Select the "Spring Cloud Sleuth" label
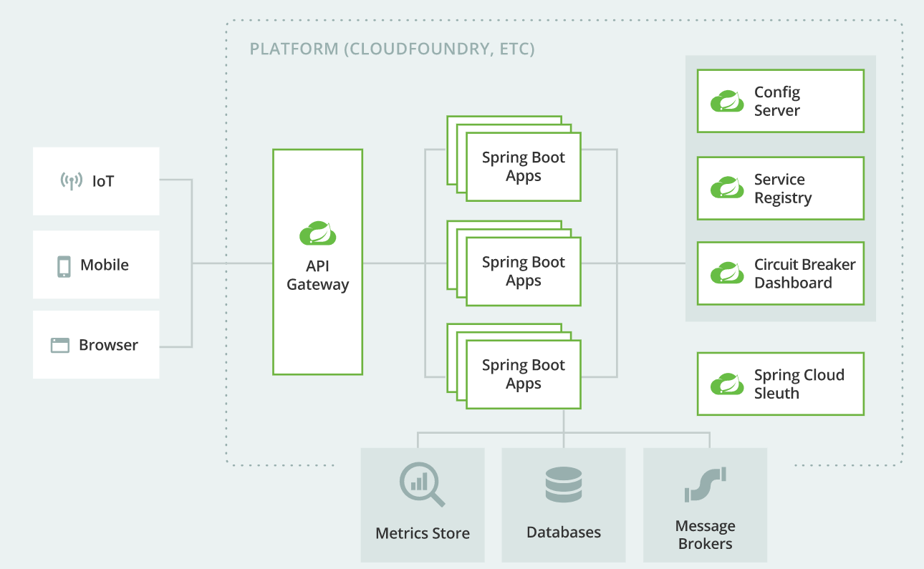The height and width of the screenshot is (569, 924). point(799,384)
